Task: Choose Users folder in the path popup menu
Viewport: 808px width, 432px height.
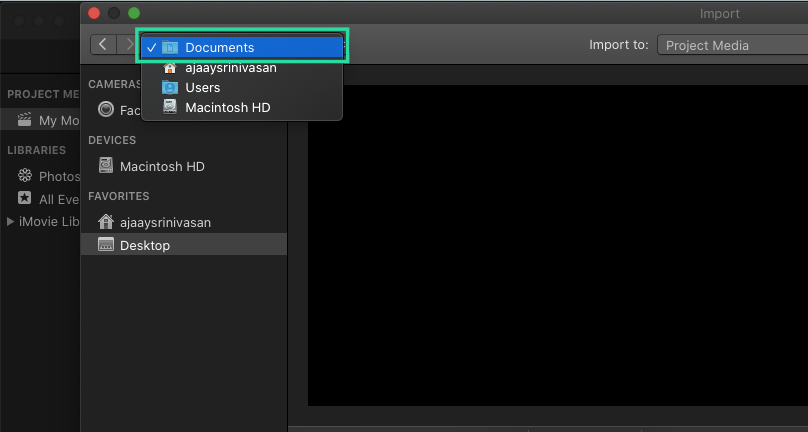Action: tap(202, 88)
